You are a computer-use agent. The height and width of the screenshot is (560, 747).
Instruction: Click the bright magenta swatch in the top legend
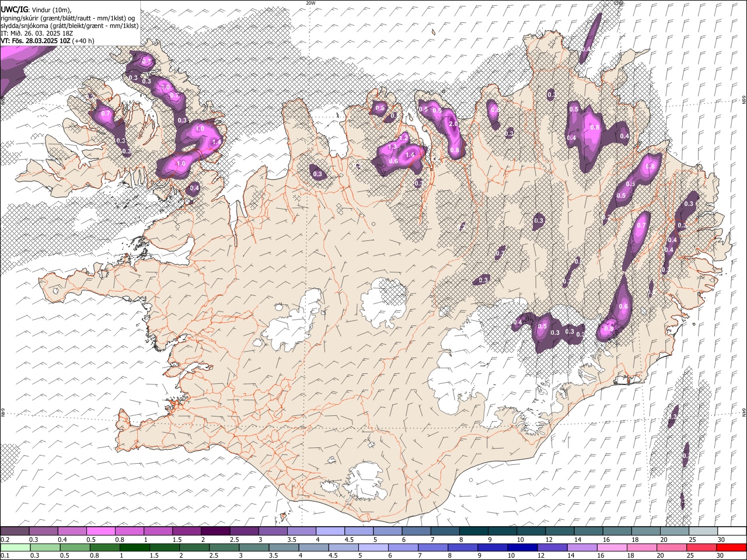coord(100,531)
